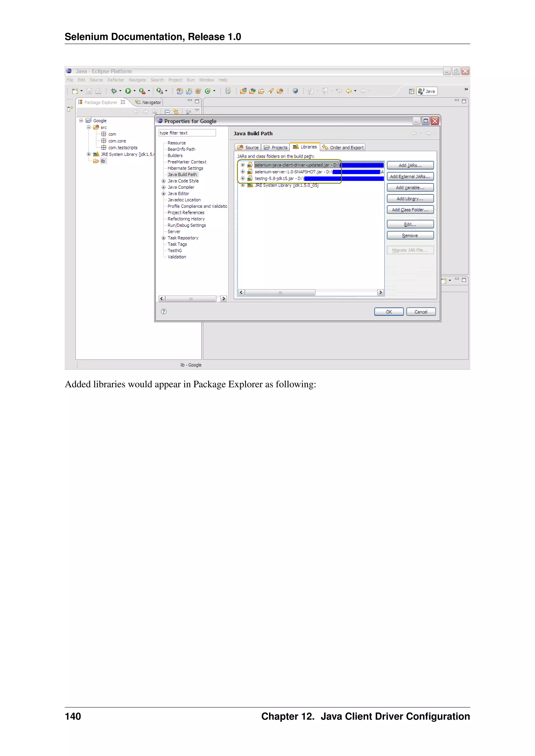Close the Package Explorer tab X icon
Screen dimensions: 535x756
click(123, 102)
